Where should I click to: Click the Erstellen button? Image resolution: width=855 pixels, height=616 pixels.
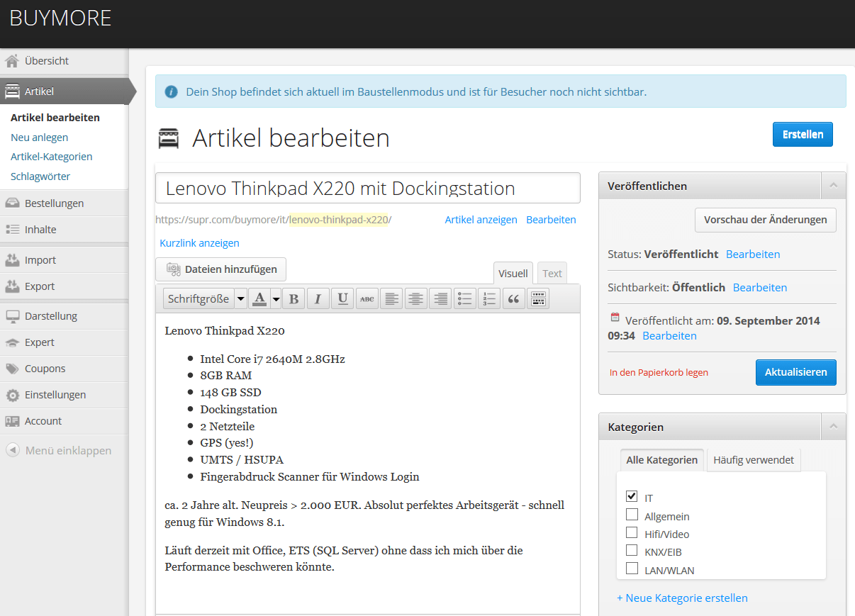click(x=803, y=135)
